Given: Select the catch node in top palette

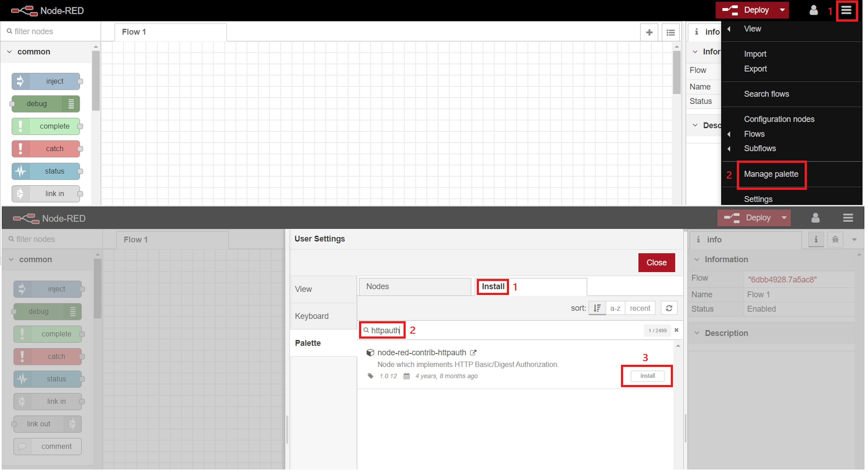Looking at the screenshot, I should [46, 149].
